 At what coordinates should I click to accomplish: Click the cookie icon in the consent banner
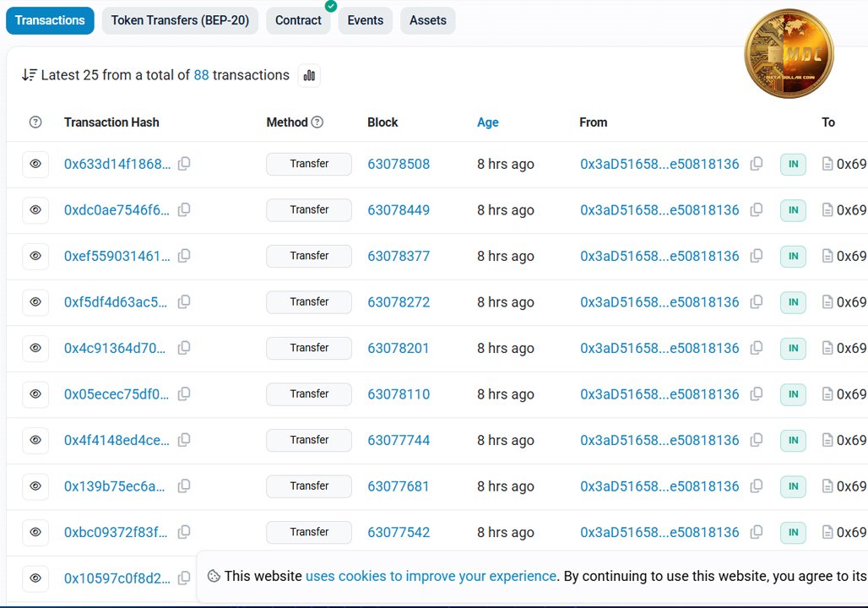[214, 576]
